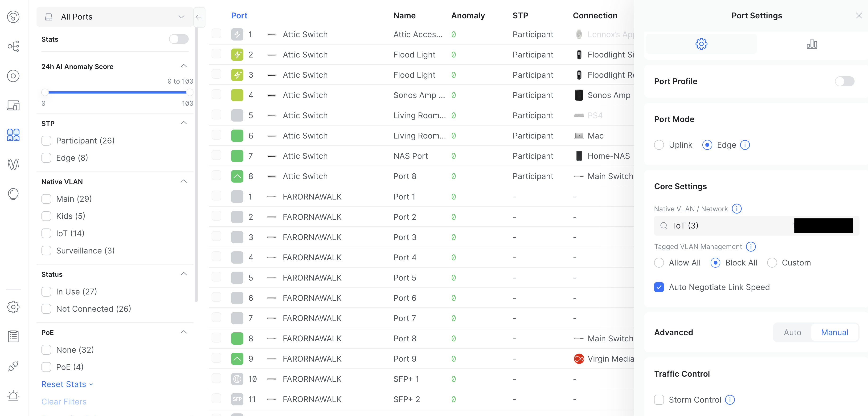The image size is (868, 416).
Task: Open the Topology view icon
Action: point(13,46)
